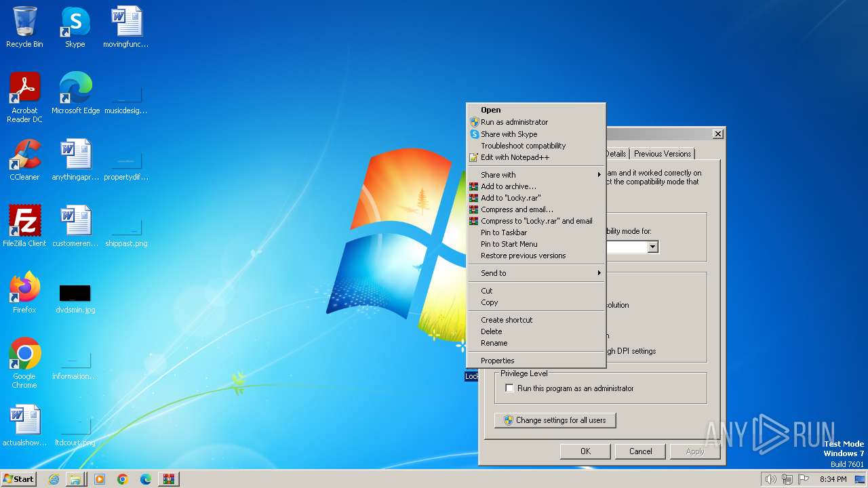The image size is (868, 488).
Task: Choose Add to archive...
Action: coord(536,186)
